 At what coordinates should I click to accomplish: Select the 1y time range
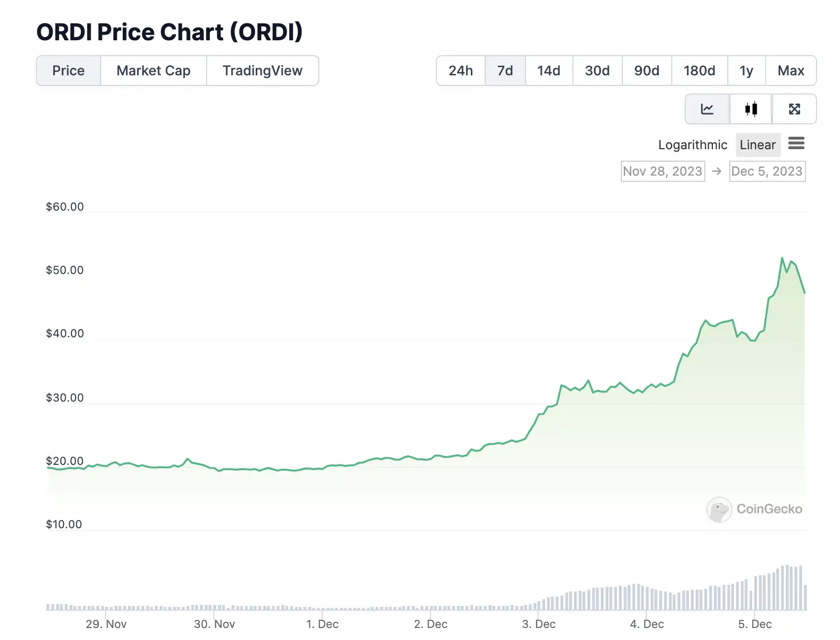pos(747,71)
